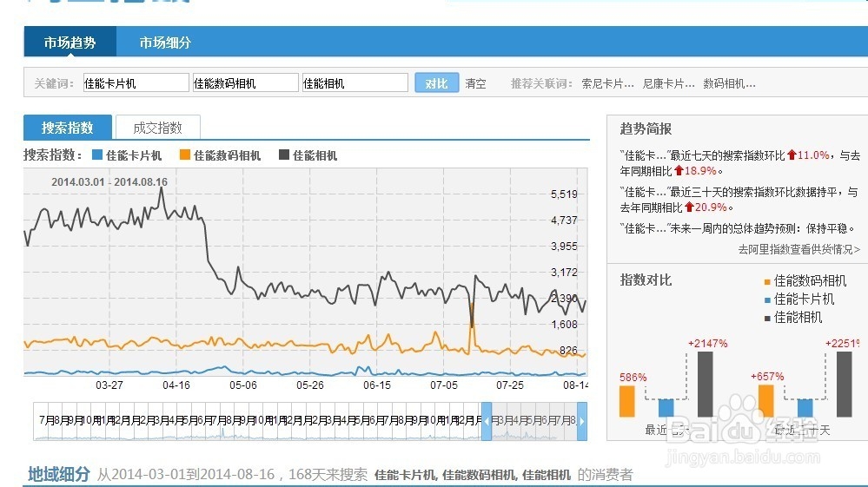Screen dimensions: 868x487
Task: Click the 趋势简报 panel heading
Action: pos(646,128)
